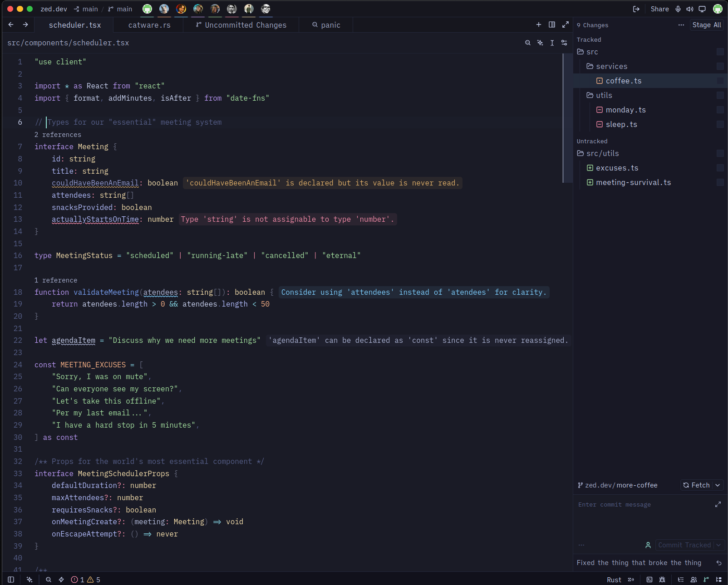Open the terminal panel from the status bar

pos(649,580)
